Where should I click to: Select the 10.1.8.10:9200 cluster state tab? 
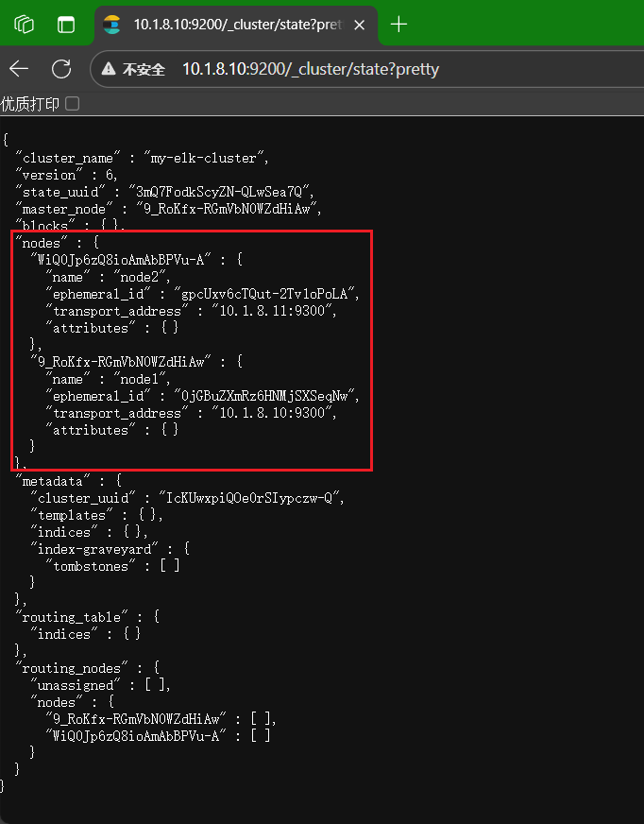236,25
